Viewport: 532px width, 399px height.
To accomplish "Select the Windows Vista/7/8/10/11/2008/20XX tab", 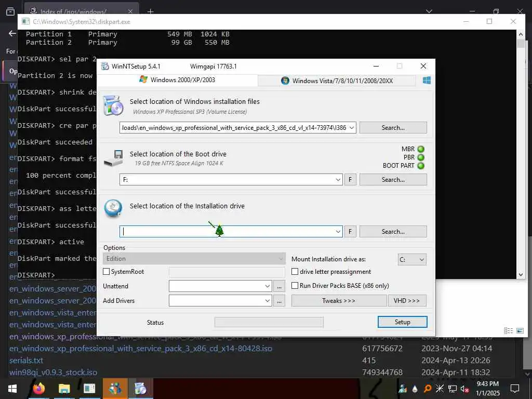I will (x=337, y=81).
